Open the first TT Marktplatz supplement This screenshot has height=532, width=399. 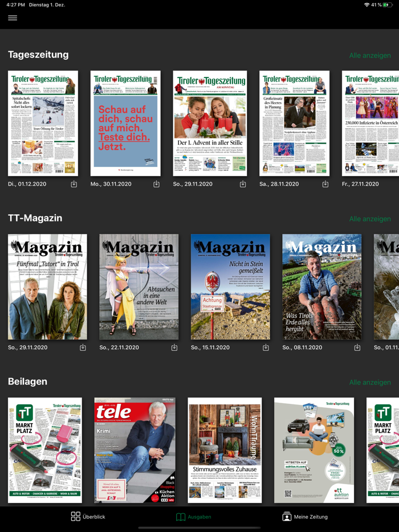(x=45, y=450)
